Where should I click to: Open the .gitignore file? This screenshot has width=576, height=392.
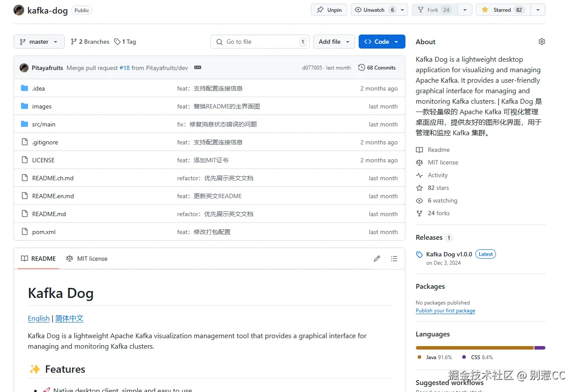tap(45, 142)
